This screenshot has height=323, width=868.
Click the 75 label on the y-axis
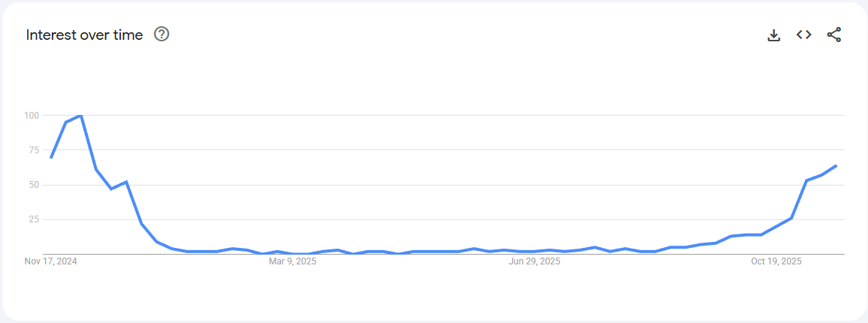point(33,149)
